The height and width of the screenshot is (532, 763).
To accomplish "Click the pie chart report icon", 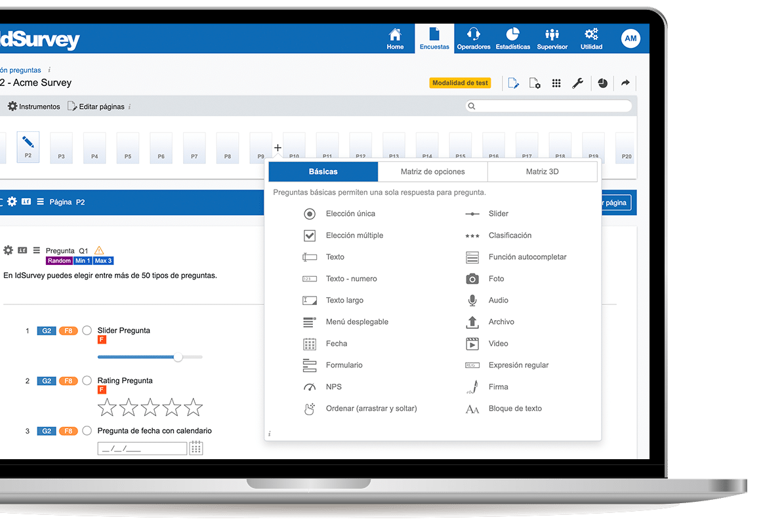I will coord(602,83).
